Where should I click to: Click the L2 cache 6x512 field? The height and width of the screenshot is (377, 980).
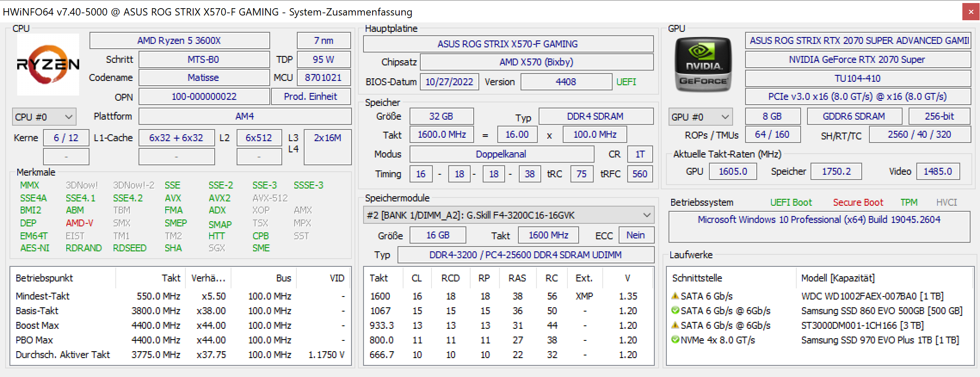point(259,138)
